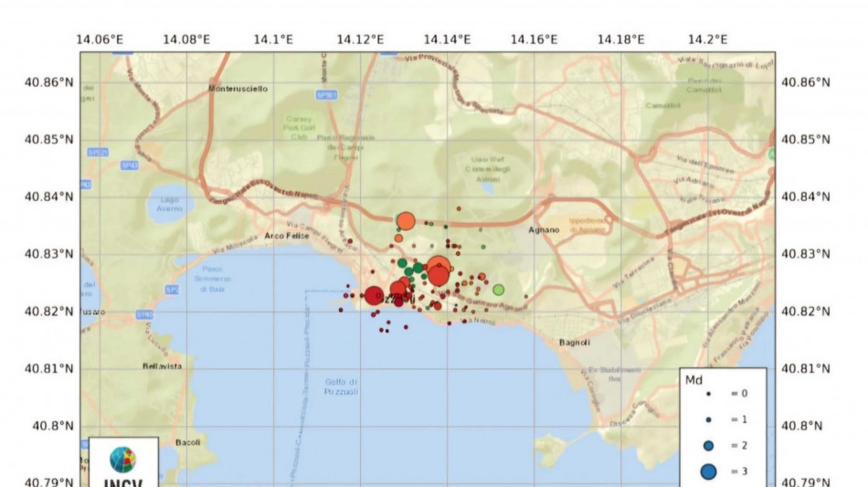
Task: Click the SP40 road shield near Fusaro
Action: [144, 315]
